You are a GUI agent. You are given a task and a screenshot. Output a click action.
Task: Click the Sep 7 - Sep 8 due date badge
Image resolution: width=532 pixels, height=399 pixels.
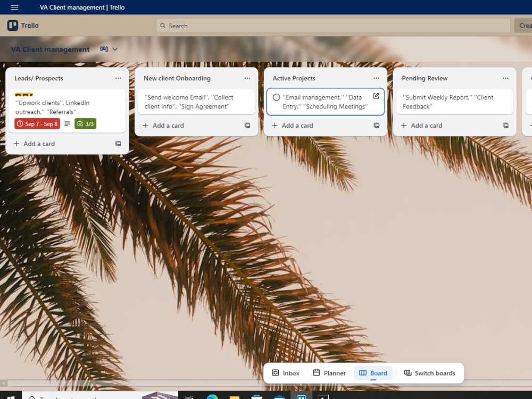tap(37, 124)
